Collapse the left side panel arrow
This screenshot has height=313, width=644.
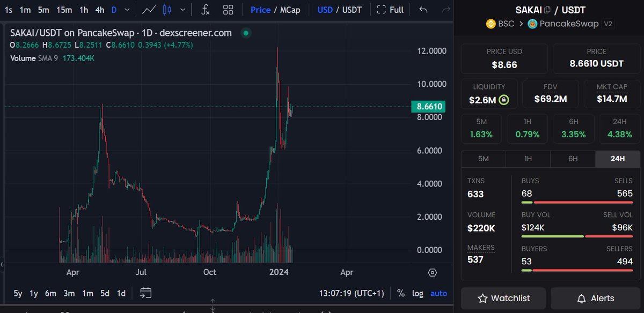click(x=2, y=264)
